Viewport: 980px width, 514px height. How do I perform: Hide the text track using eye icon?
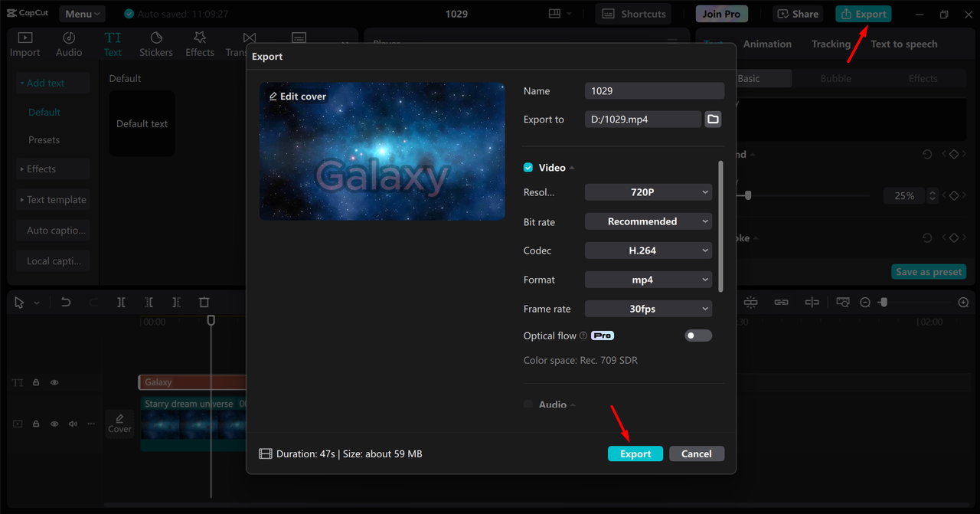pyautogui.click(x=54, y=382)
